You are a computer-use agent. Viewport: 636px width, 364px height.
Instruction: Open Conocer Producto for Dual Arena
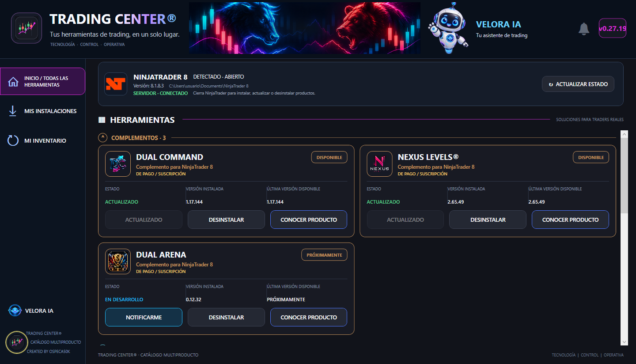pos(309,317)
